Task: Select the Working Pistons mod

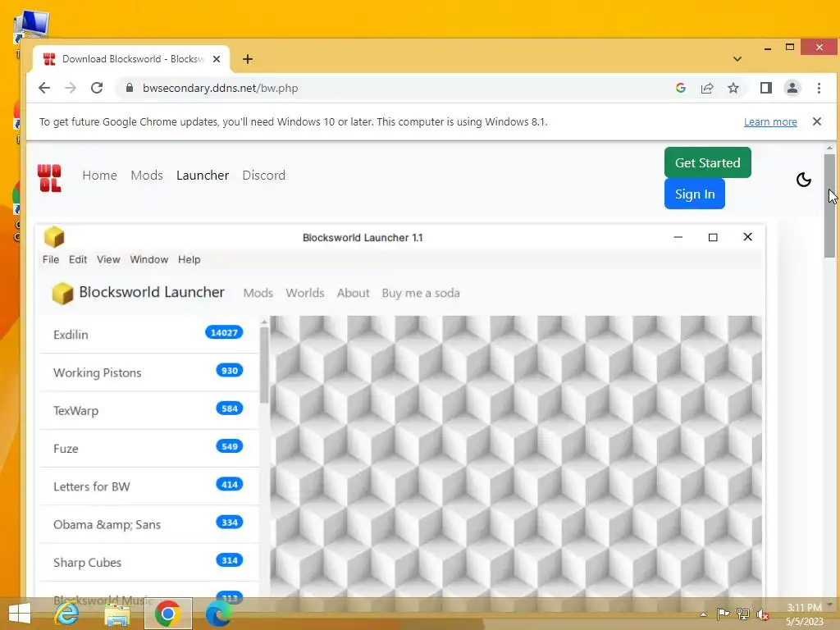Action: (148, 372)
